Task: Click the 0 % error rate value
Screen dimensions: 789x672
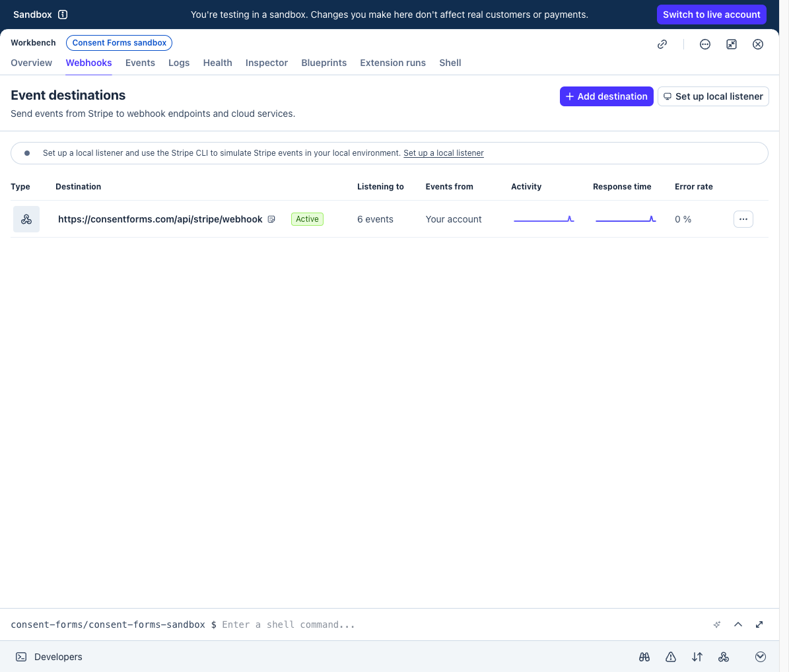Action: pyautogui.click(x=683, y=219)
